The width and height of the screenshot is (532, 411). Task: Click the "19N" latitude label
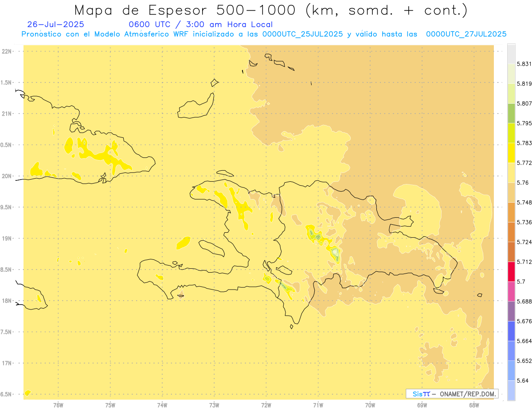click(x=7, y=239)
